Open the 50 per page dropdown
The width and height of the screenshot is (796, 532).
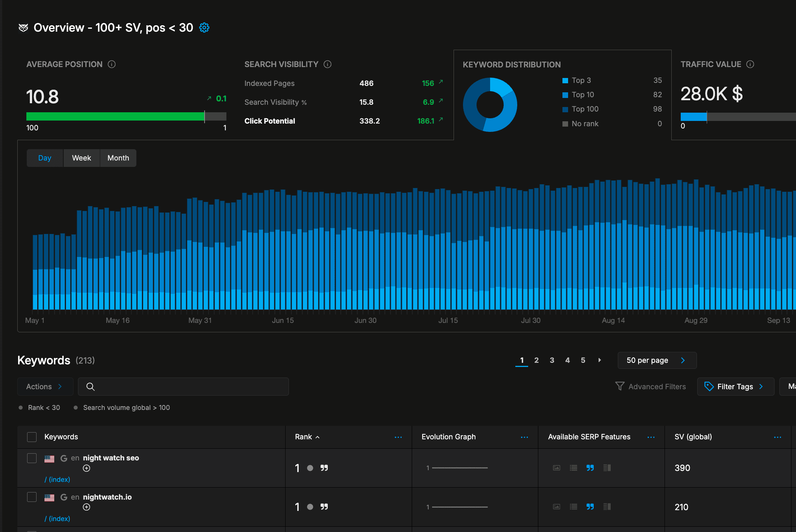[657, 361]
